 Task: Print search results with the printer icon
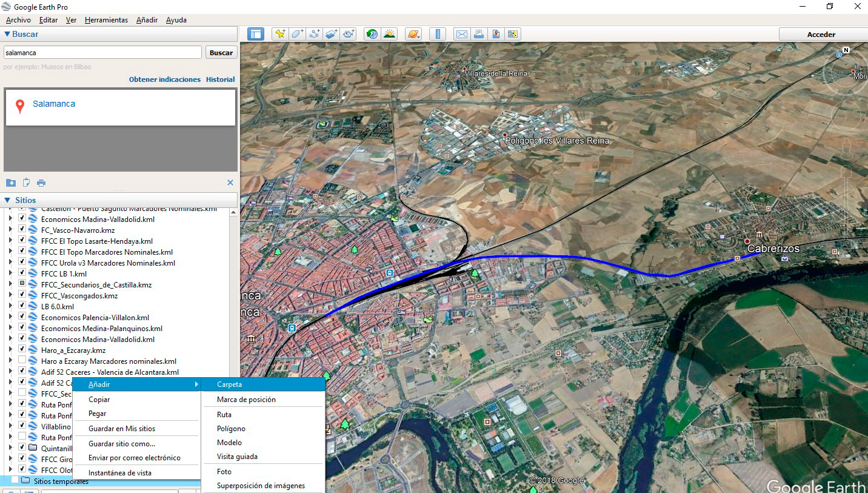41,183
